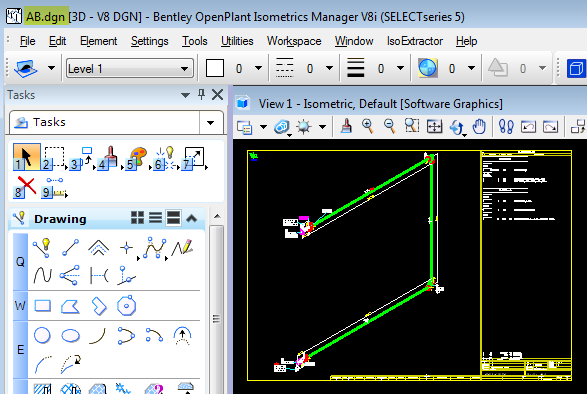Choose the Place Circle tool
Image resolution: width=587 pixels, height=394 pixels.
click(x=42, y=335)
